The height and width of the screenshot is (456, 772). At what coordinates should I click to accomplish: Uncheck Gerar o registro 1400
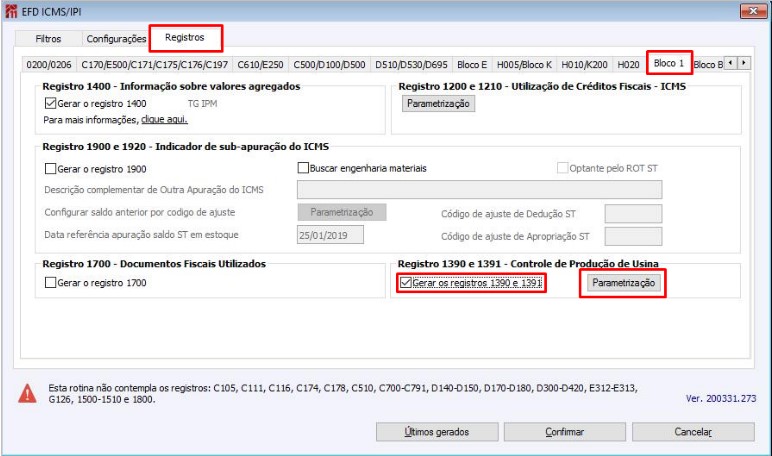point(50,103)
